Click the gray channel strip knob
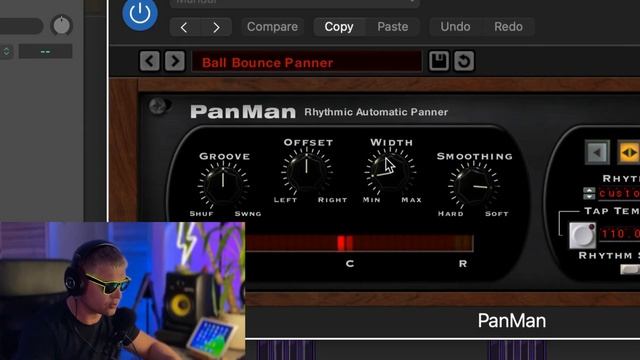The image size is (640, 360). point(62,25)
